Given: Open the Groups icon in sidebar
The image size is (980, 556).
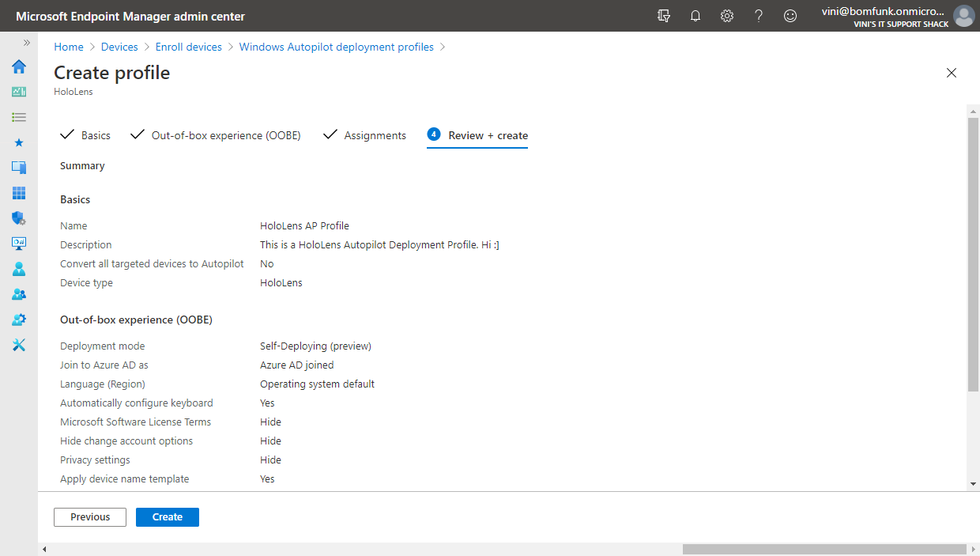Looking at the screenshot, I should 19,294.
